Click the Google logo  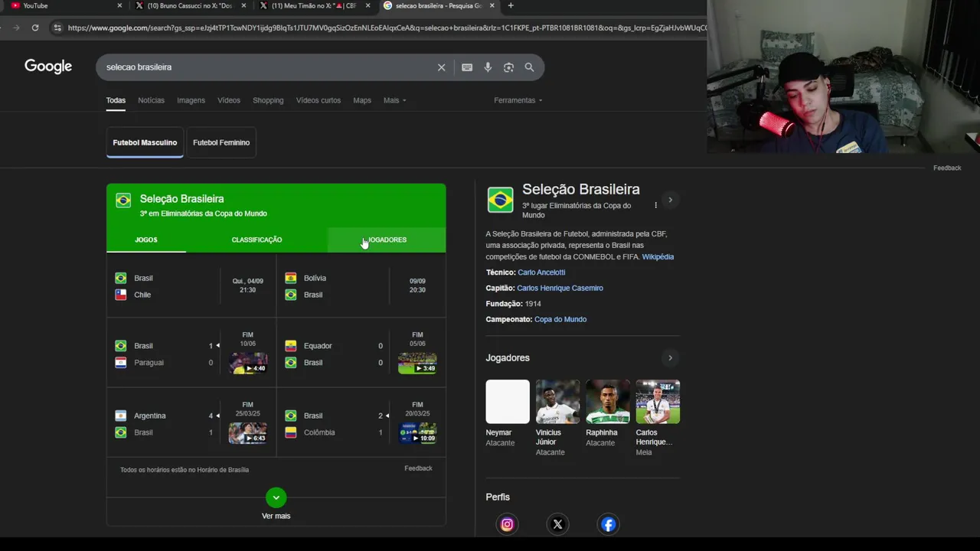click(48, 67)
